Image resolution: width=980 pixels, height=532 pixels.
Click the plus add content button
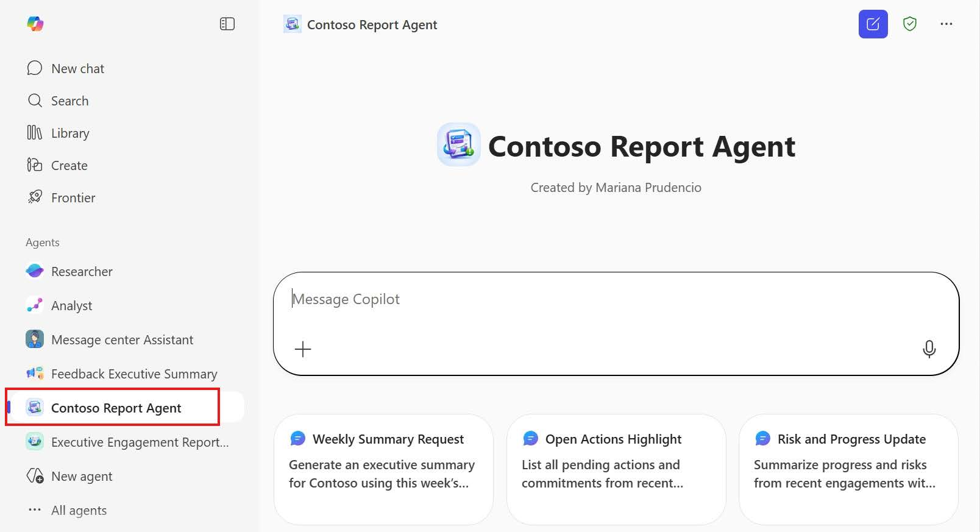(x=303, y=349)
